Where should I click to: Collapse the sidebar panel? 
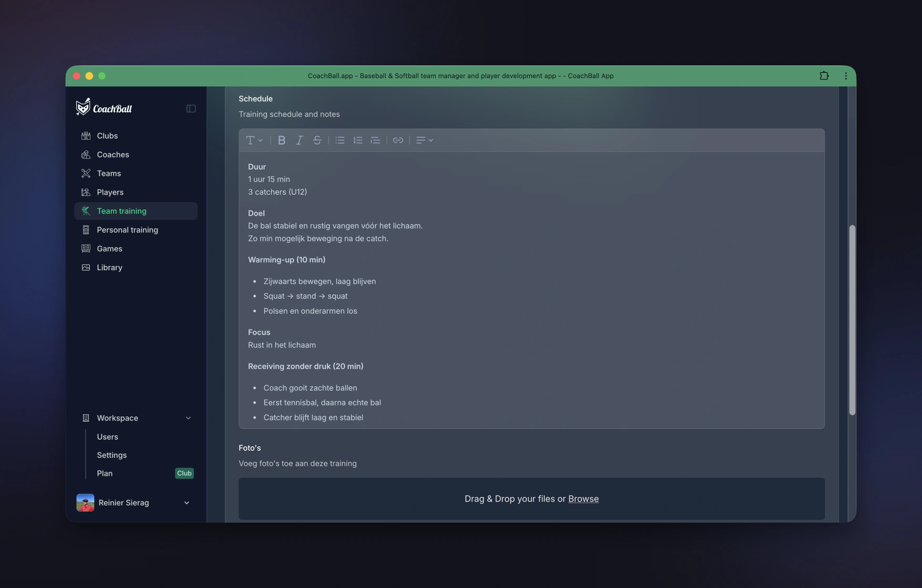[x=191, y=109]
